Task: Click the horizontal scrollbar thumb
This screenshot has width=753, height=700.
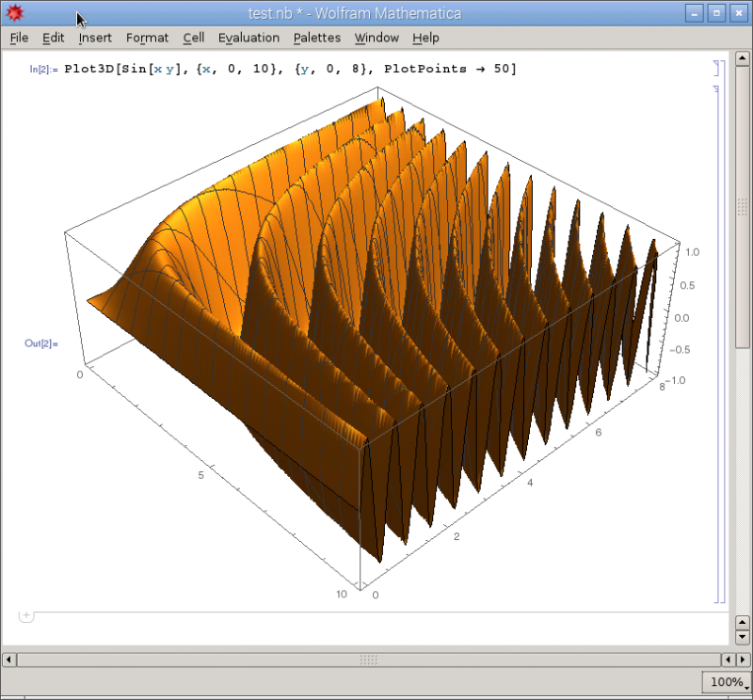Action: [369, 660]
